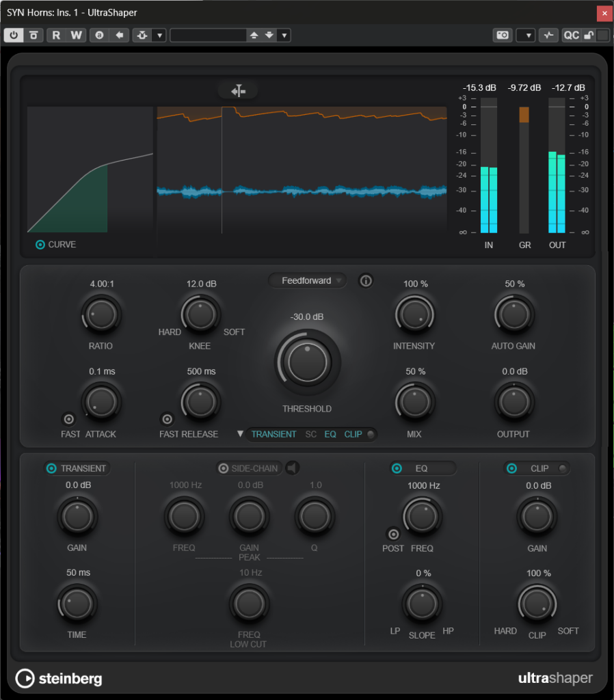Click the QC quick controls button
614x700 pixels.
572,35
